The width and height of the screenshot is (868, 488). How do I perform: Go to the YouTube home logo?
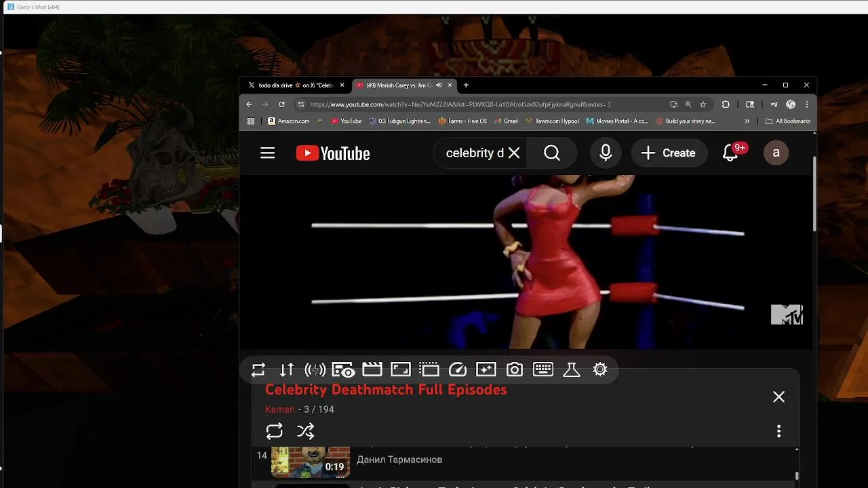pyautogui.click(x=333, y=154)
